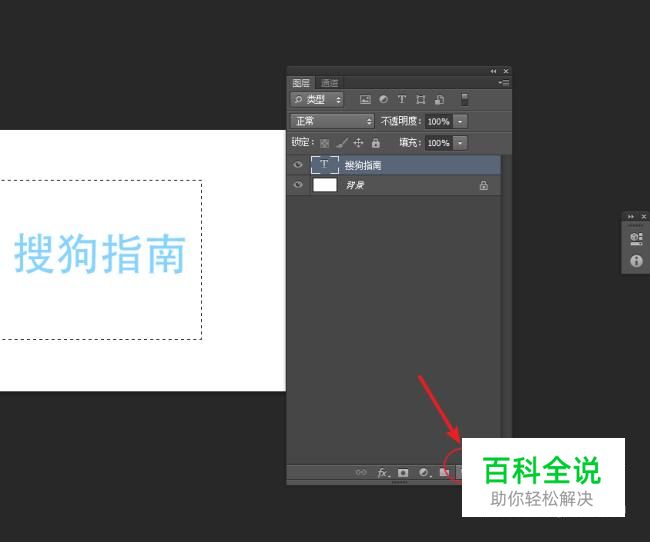
Task: Collapse the Layers panel with double arrows
Action: (x=493, y=71)
